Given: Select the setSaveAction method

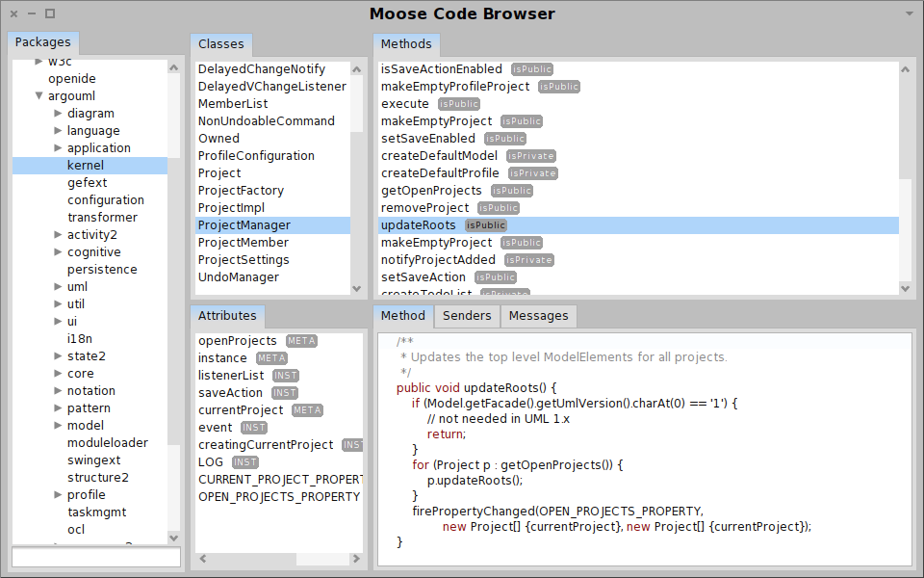Looking at the screenshot, I should (x=423, y=277).
